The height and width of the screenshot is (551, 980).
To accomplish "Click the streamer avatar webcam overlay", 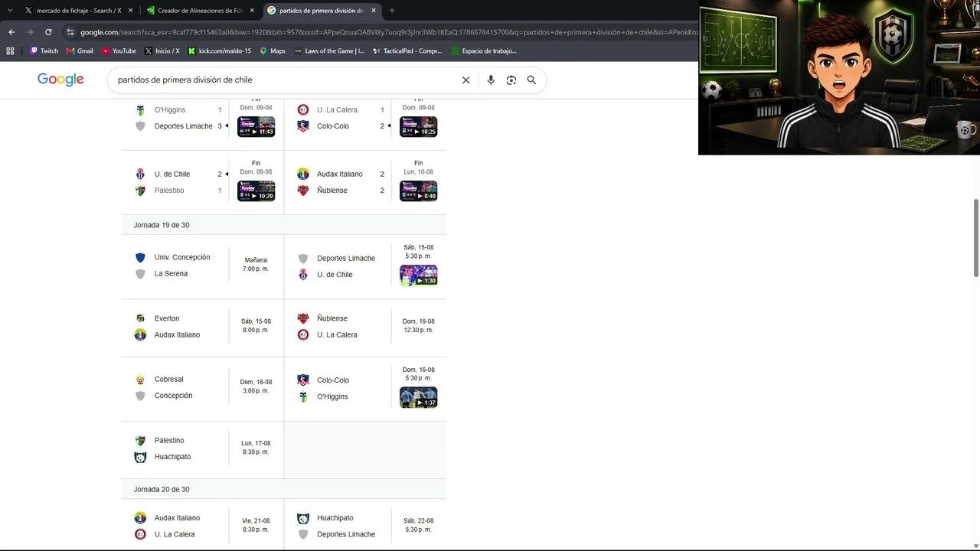I will (839, 77).
